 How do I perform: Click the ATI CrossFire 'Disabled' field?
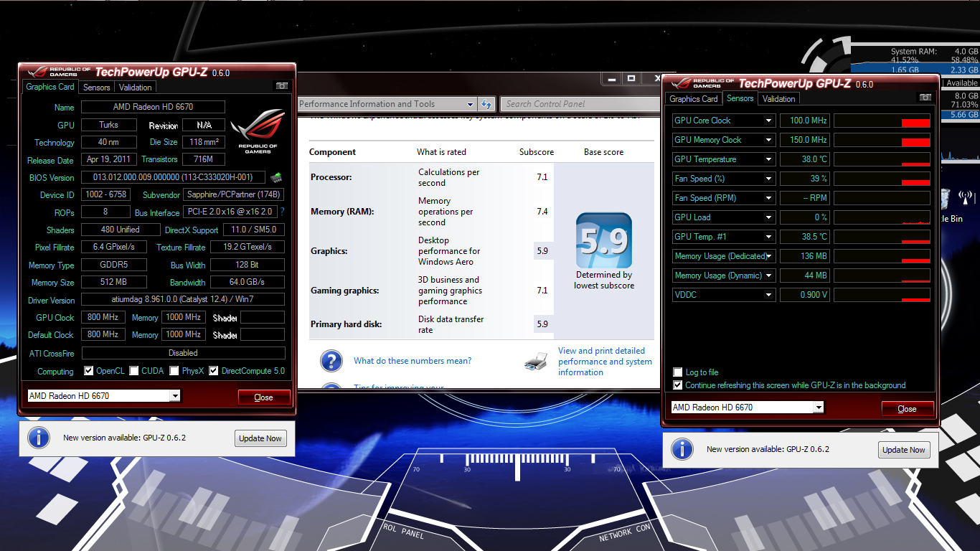[x=183, y=353]
